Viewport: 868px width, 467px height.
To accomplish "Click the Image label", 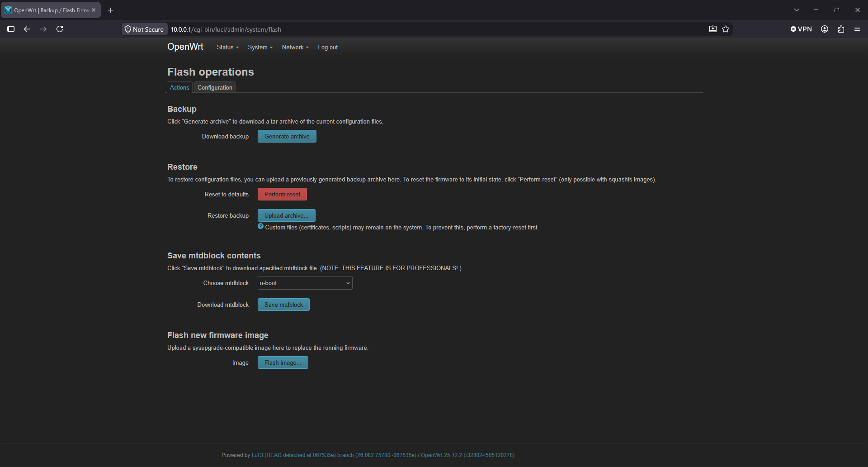I will 241,363.
